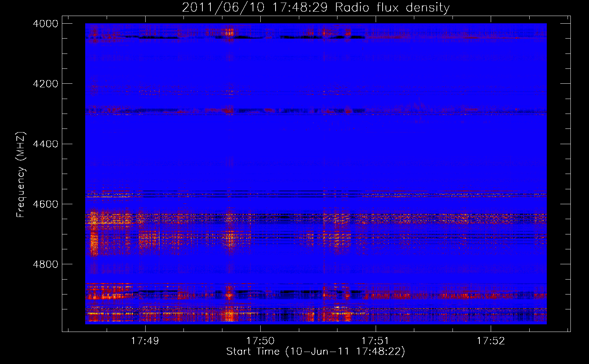Select the 4400 frequency axis label

46,144
